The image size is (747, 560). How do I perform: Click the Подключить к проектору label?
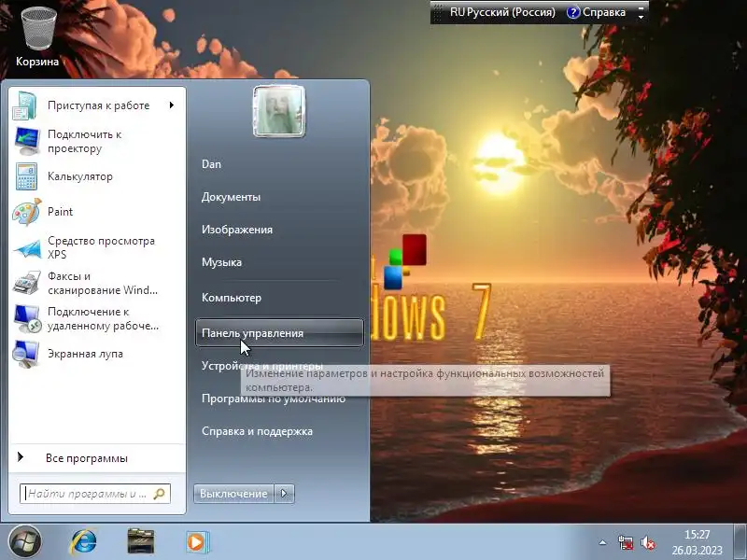84,141
